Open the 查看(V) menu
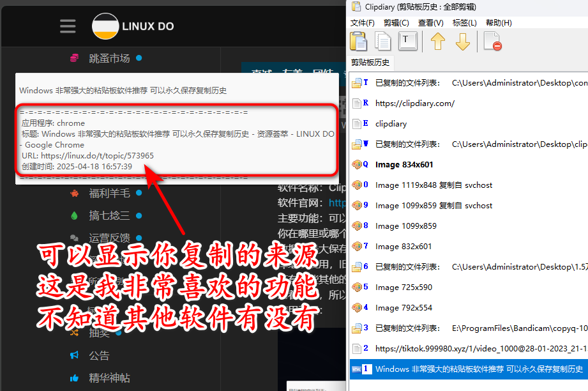Image resolution: width=588 pixels, height=391 pixels. click(x=430, y=23)
